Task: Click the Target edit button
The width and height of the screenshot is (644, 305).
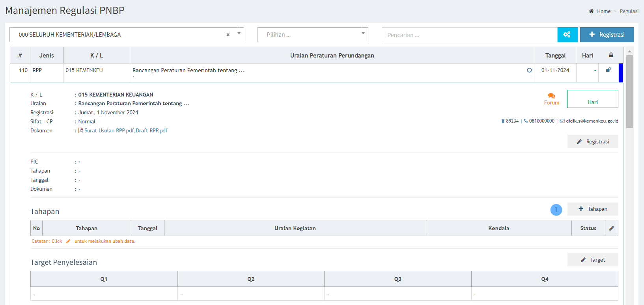Action: 592,260
